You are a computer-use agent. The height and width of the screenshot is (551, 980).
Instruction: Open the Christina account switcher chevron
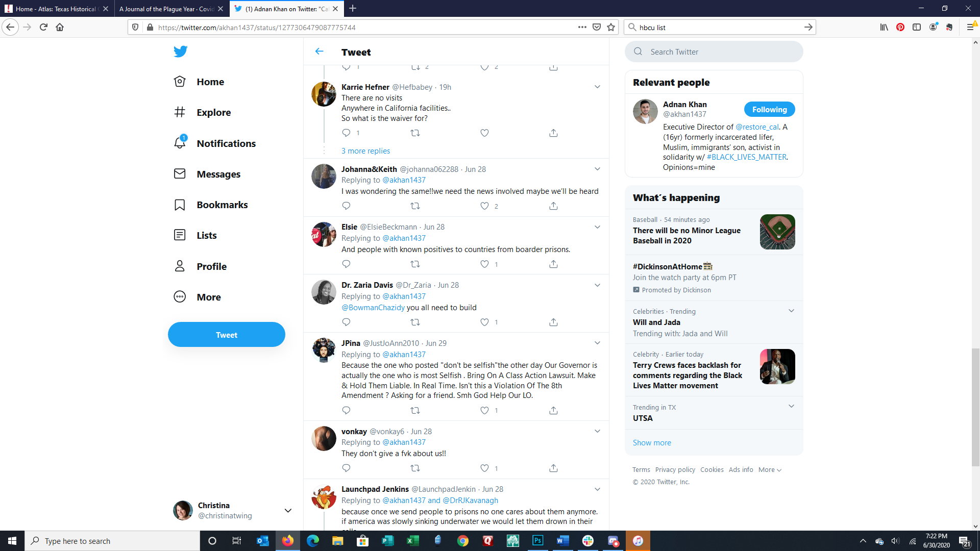[288, 510]
